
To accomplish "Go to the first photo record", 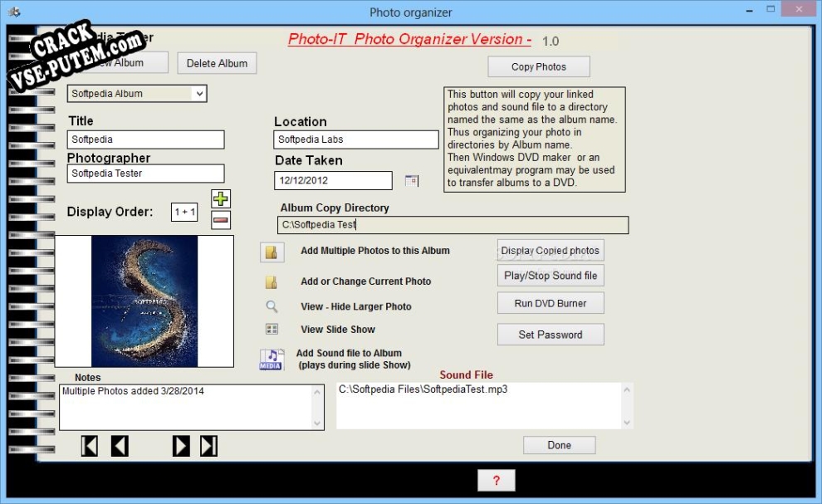I will coord(90,446).
